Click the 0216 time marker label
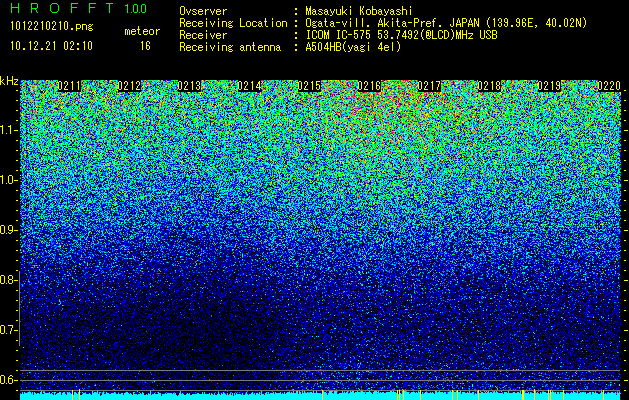This screenshot has width=629, height=400. pyautogui.click(x=369, y=86)
